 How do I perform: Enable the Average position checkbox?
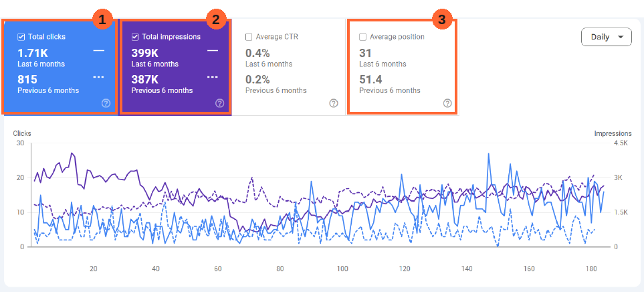362,37
